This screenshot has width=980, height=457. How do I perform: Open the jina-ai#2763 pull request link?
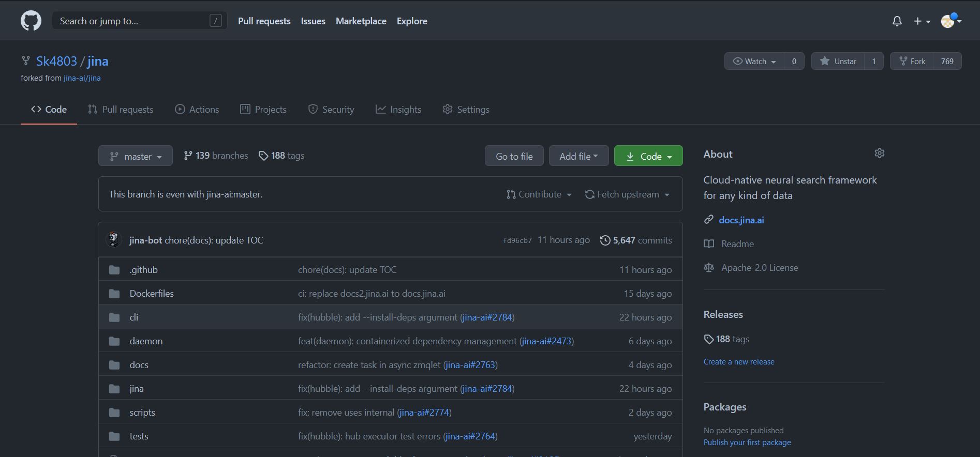point(470,365)
